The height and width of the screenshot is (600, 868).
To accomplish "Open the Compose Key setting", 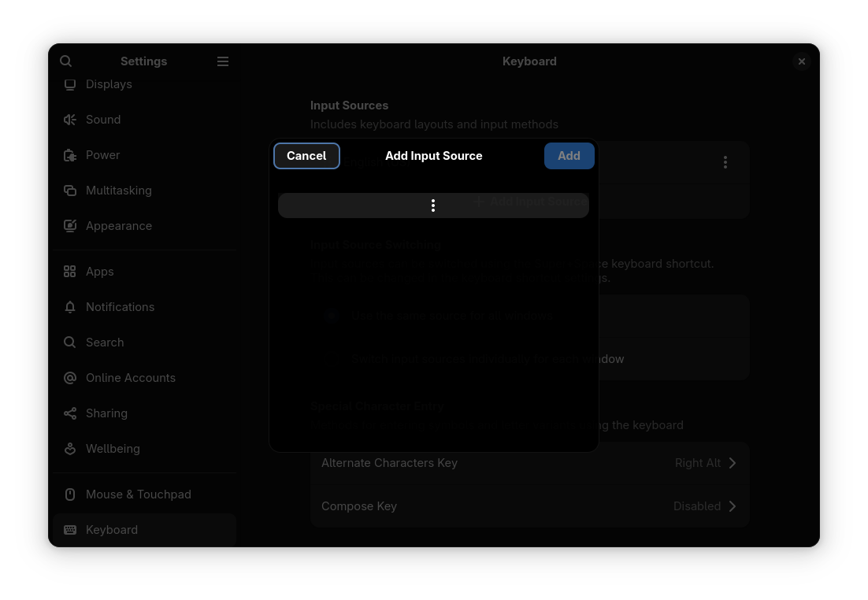I will pos(530,506).
